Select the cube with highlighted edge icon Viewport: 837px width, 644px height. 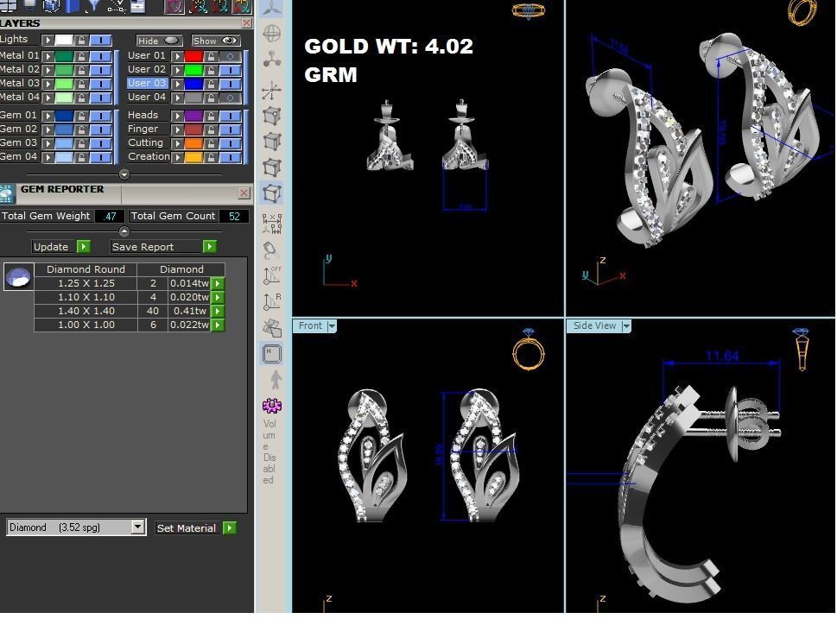click(272, 142)
